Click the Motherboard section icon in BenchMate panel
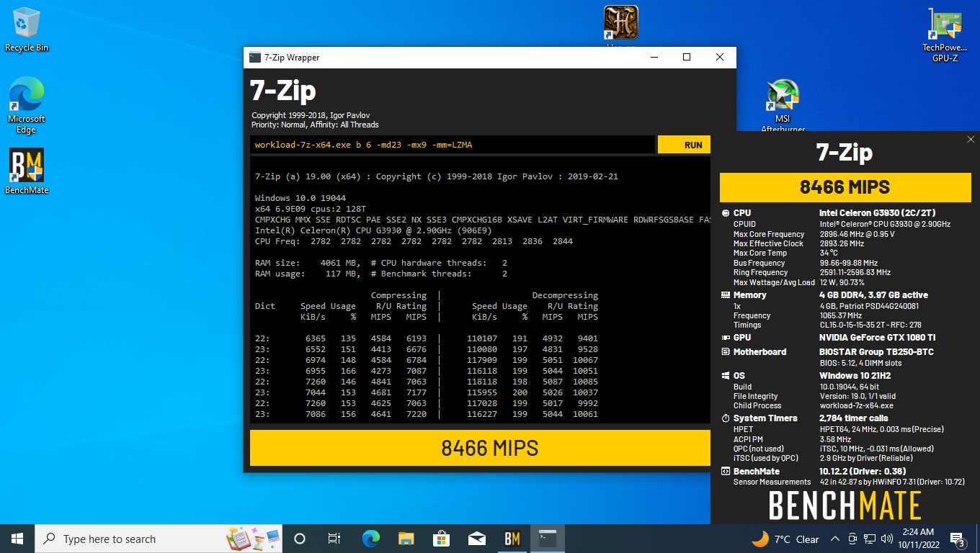The image size is (980, 553). 726,352
